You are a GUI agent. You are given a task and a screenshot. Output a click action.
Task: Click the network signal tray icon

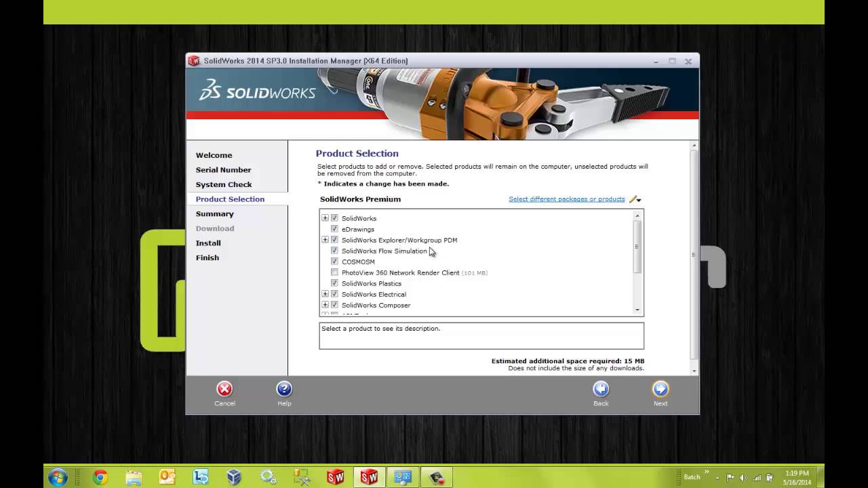pyautogui.click(x=757, y=477)
